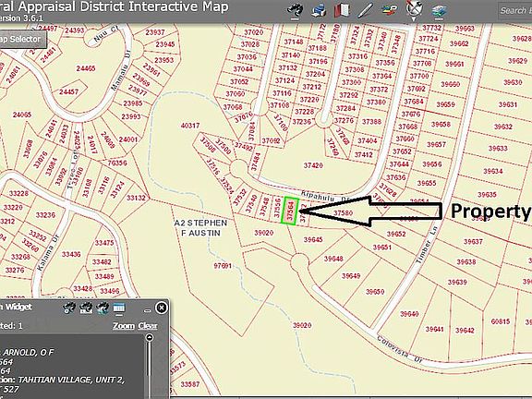Select parcel 33132 on map

(136, 198)
